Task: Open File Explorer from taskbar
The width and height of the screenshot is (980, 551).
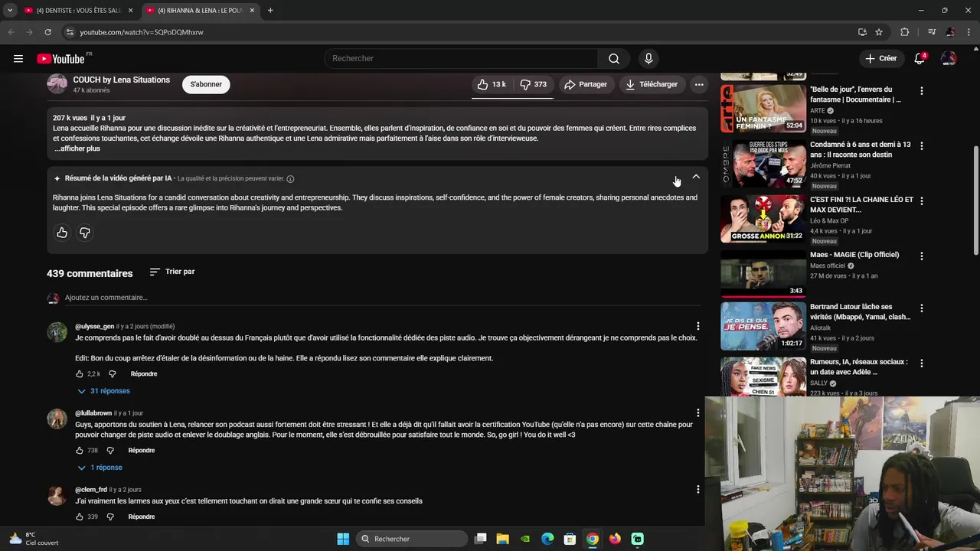Action: (x=503, y=539)
